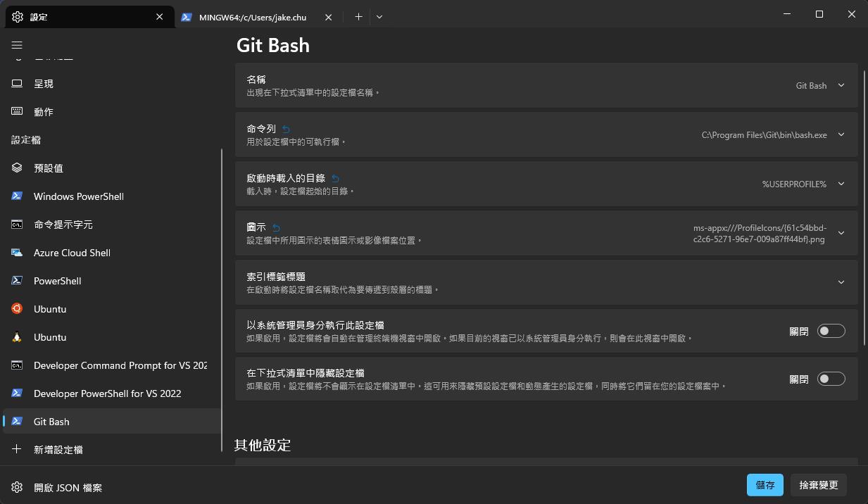This screenshot has width=868, height=504.
Task: Open a new tab with plus button
Action: [x=358, y=17]
